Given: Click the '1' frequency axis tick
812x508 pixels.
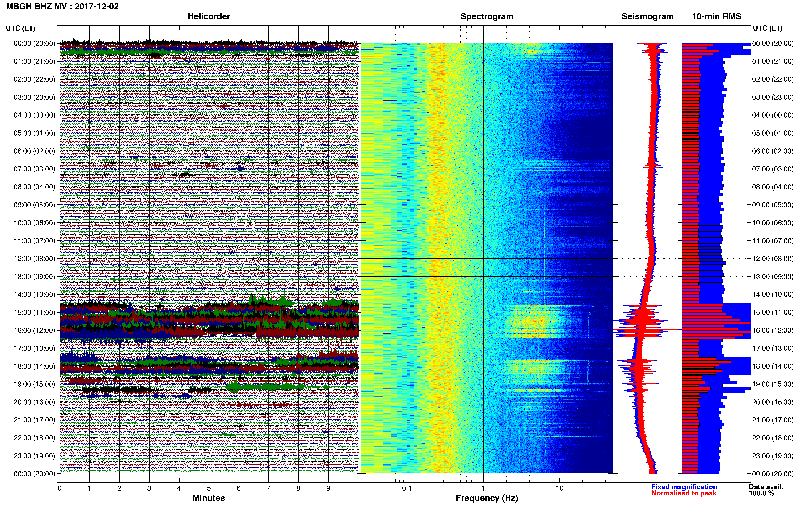Looking at the screenshot, I should [483, 488].
